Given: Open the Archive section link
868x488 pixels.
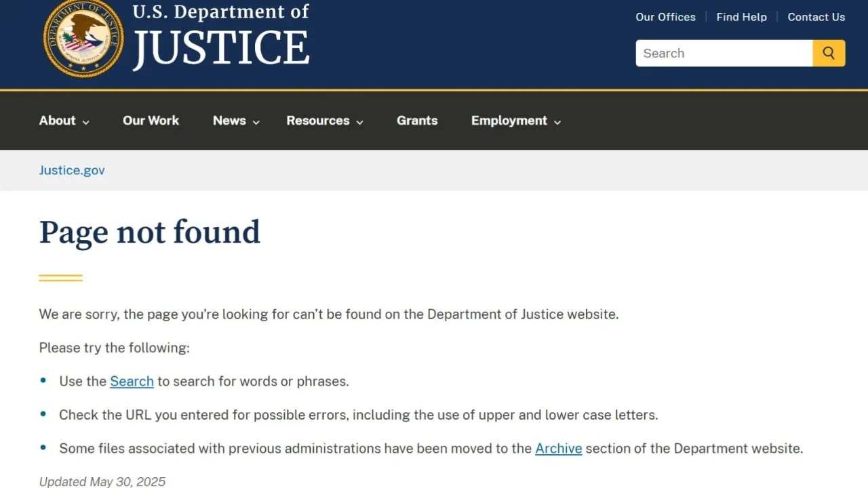Looking at the screenshot, I should [x=558, y=448].
